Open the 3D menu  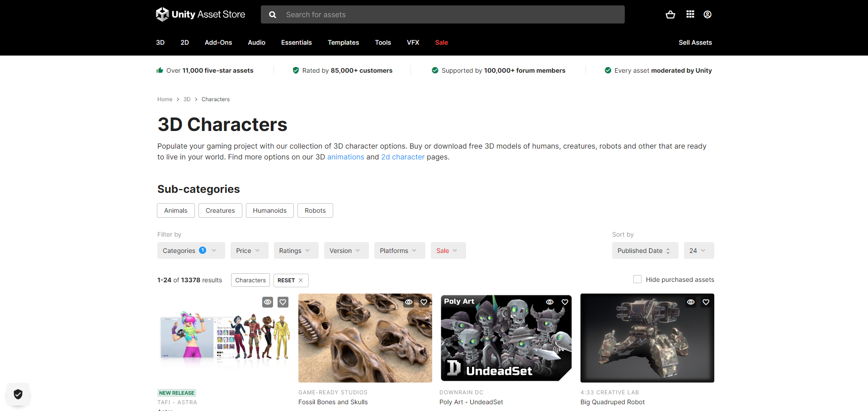[160, 42]
